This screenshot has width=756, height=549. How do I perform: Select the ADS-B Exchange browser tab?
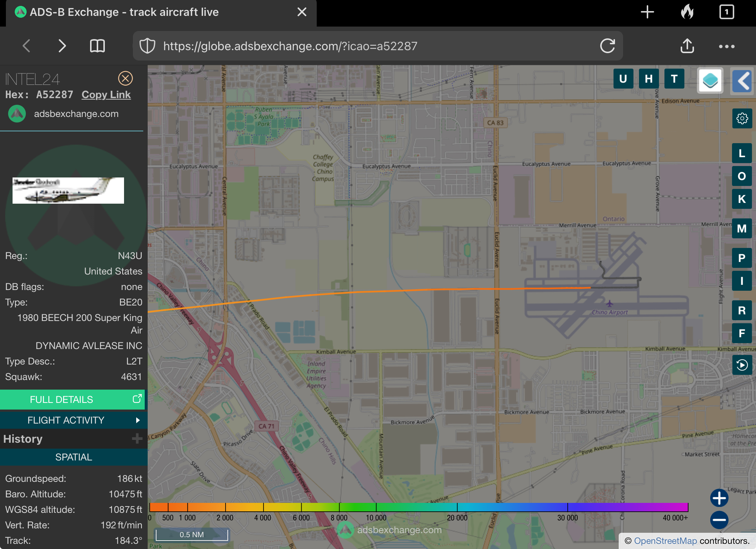click(161, 13)
